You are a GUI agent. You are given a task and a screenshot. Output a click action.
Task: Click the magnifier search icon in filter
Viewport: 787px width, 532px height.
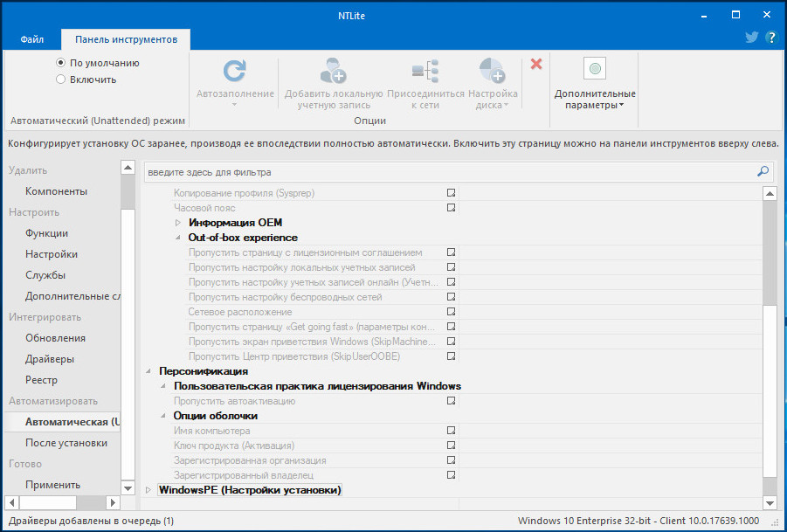[x=763, y=171]
